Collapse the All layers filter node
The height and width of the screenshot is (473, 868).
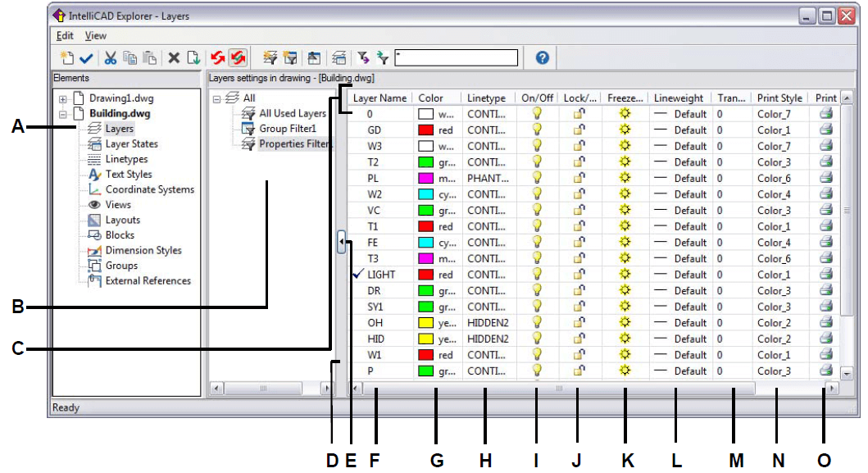coord(216,98)
